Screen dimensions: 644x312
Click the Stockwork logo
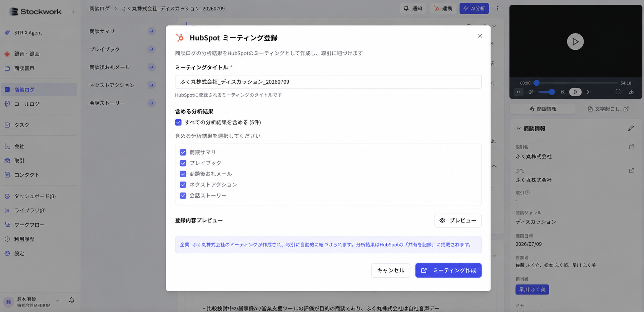click(35, 12)
